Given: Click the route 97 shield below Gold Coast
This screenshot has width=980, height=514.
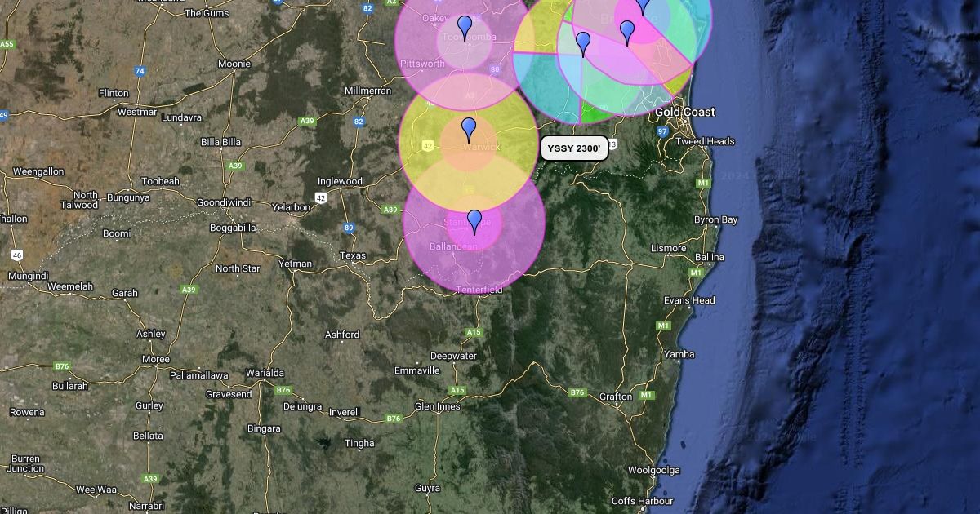Looking at the screenshot, I should [662, 131].
